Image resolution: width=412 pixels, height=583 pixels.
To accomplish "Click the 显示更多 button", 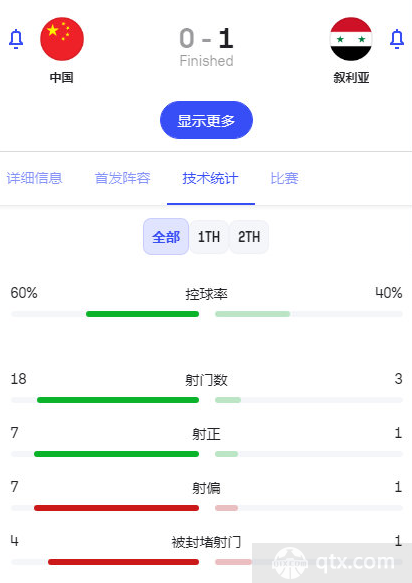I will [206, 120].
